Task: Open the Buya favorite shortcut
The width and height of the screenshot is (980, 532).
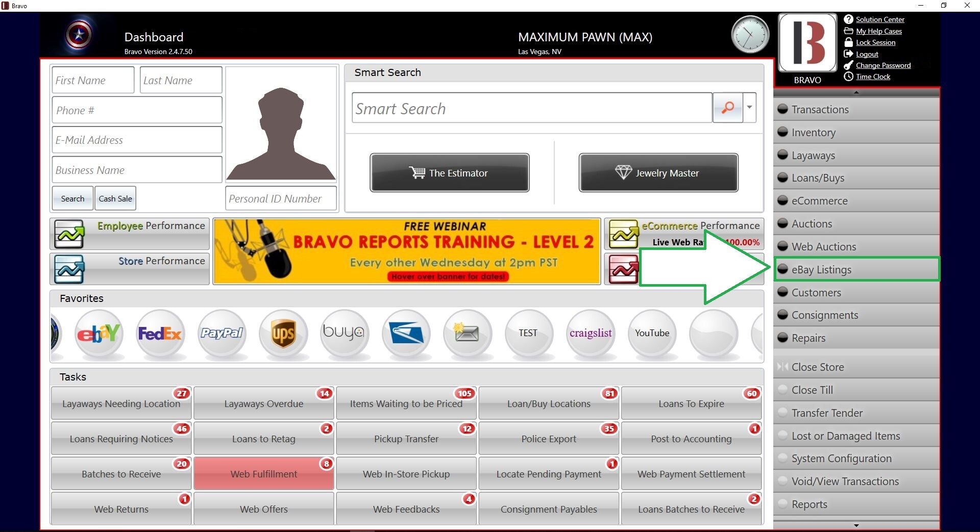Action: click(344, 334)
